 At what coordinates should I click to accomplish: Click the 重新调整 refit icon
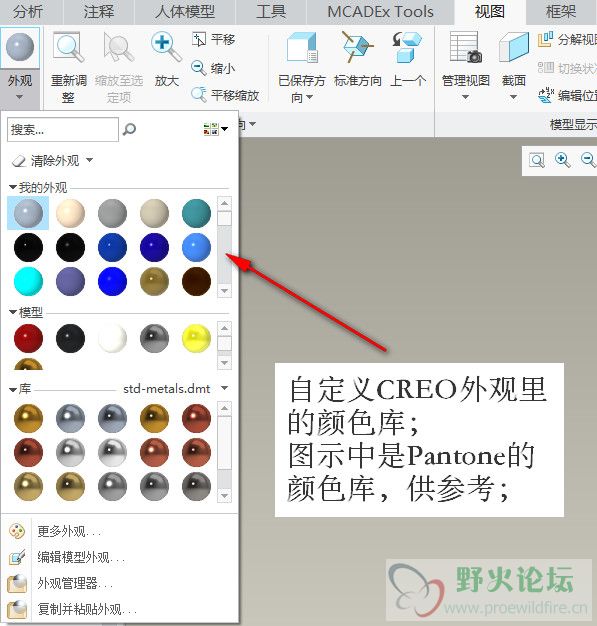coord(68,48)
